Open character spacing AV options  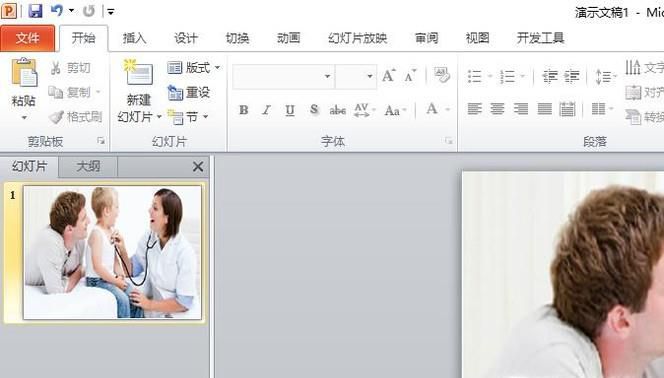(x=364, y=110)
